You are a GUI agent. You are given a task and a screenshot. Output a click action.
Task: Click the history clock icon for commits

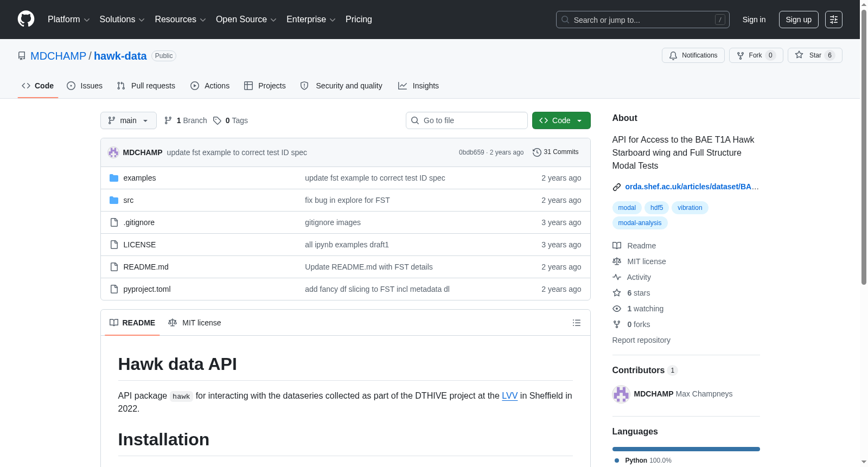coord(537,152)
